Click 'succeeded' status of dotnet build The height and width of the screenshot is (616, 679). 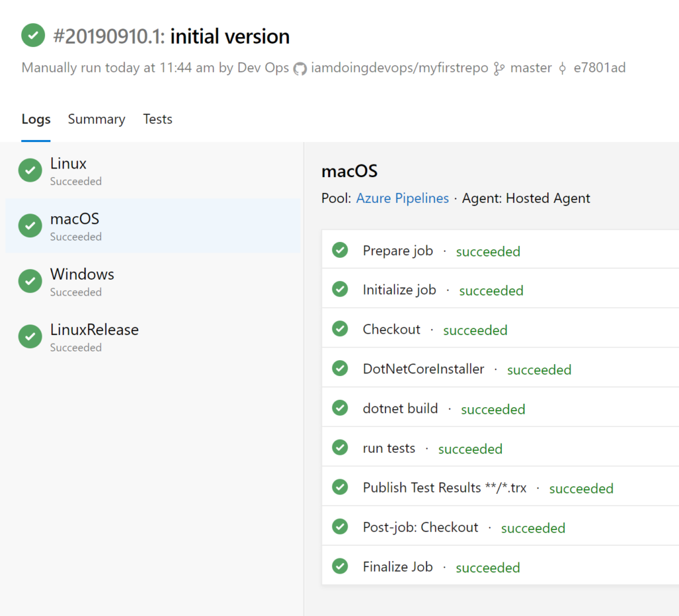pos(493,409)
